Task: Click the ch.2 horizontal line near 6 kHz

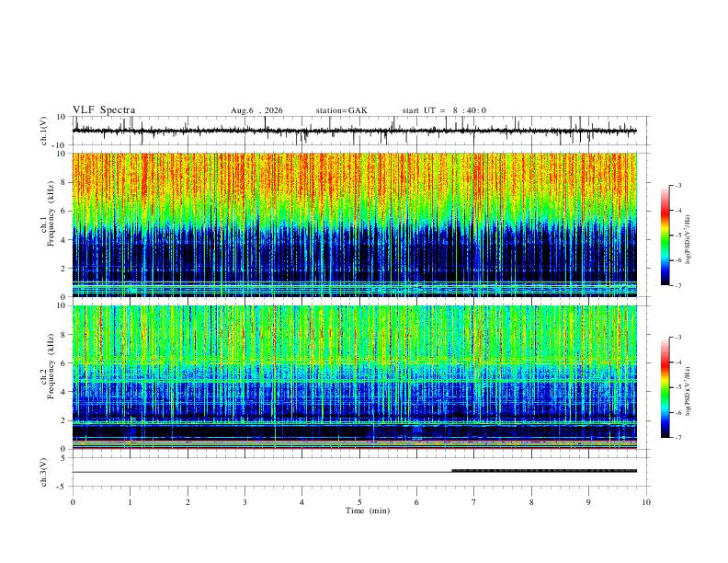Action: 355,362
